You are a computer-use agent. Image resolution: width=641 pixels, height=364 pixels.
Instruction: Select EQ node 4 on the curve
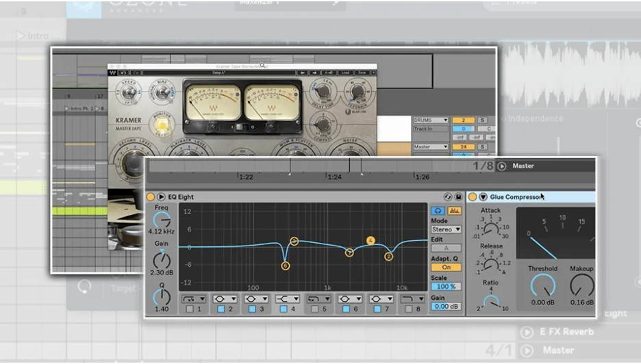click(x=370, y=240)
